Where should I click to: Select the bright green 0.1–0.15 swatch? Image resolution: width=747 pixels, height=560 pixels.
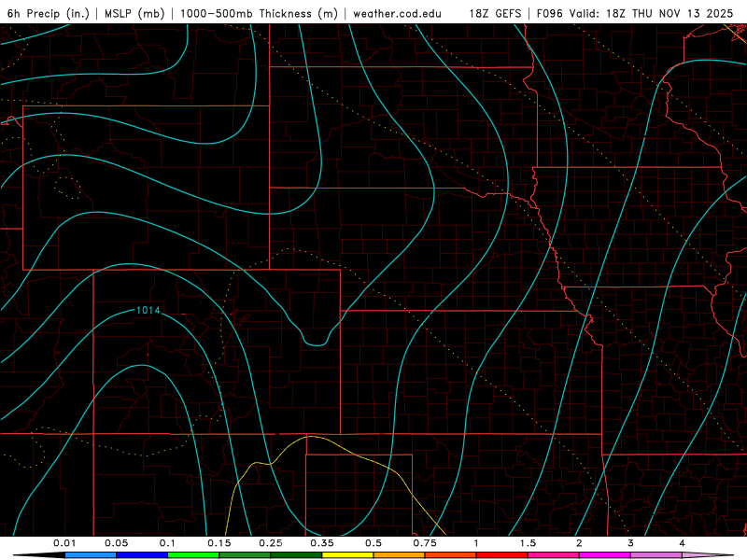pyautogui.click(x=193, y=555)
